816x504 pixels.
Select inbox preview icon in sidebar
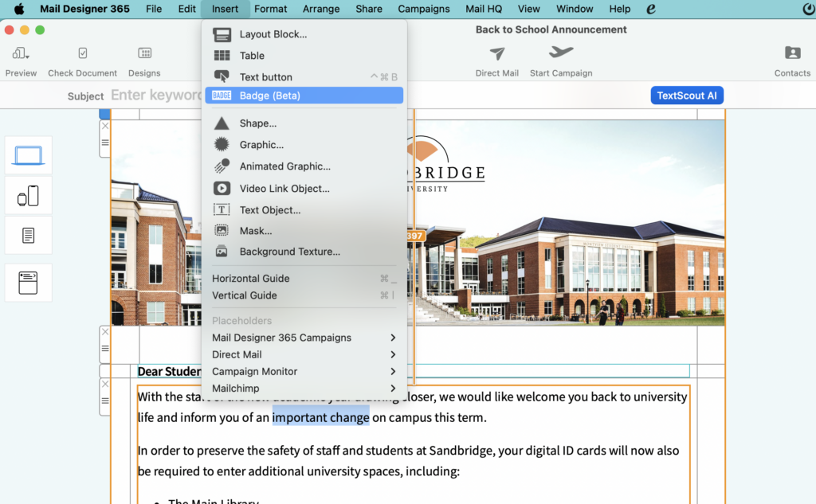(x=28, y=283)
